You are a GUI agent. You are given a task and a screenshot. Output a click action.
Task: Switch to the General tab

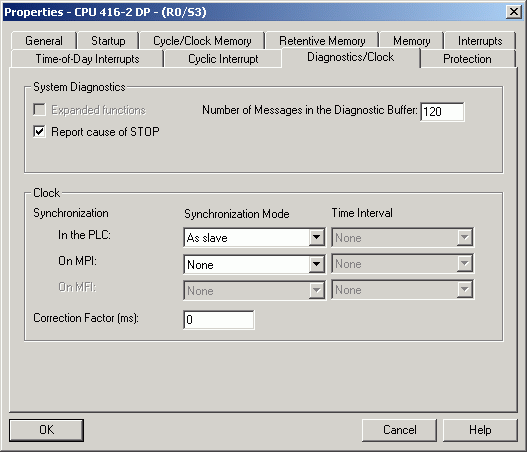point(44,41)
